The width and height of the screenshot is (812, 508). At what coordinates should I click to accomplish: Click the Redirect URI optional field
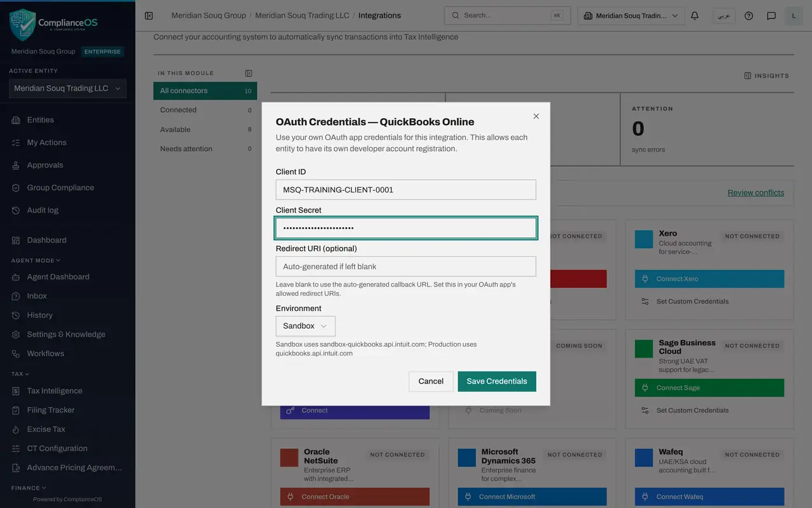pos(406,267)
